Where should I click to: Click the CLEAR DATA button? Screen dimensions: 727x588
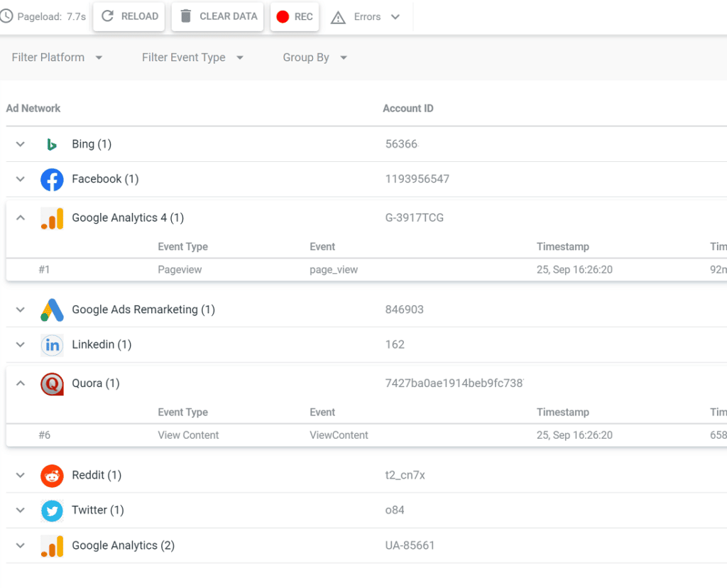(217, 16)
